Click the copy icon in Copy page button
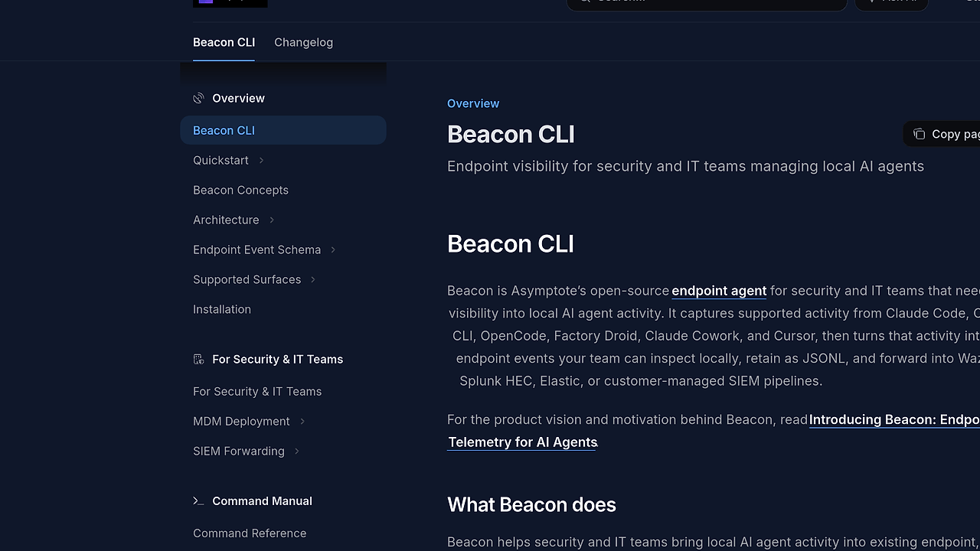Viewport: 980px width, 551px height. click(920, 134)
